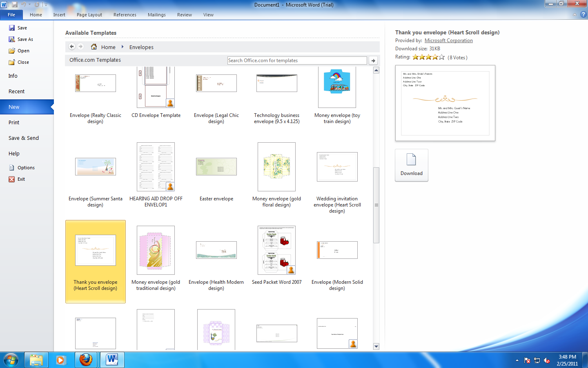This screenshot has width=588, height=368.
Task: Click the Home house icon in breadcrumb
Action: coord(94,47)
